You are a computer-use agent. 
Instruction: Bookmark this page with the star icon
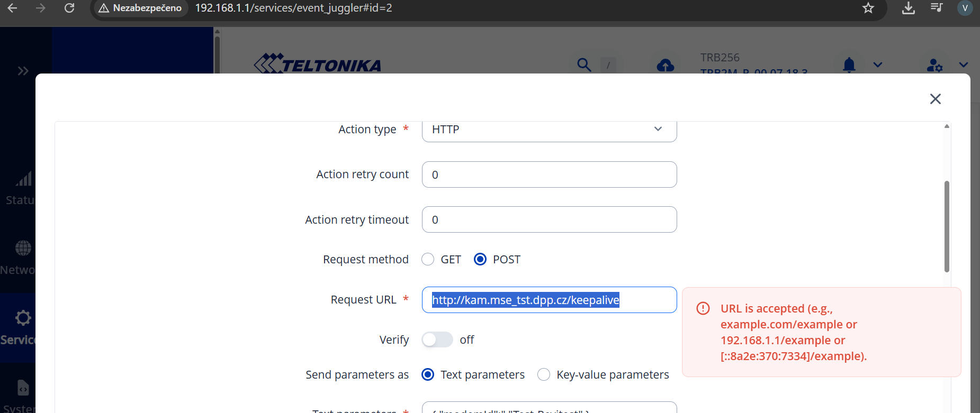pos(868,8)
